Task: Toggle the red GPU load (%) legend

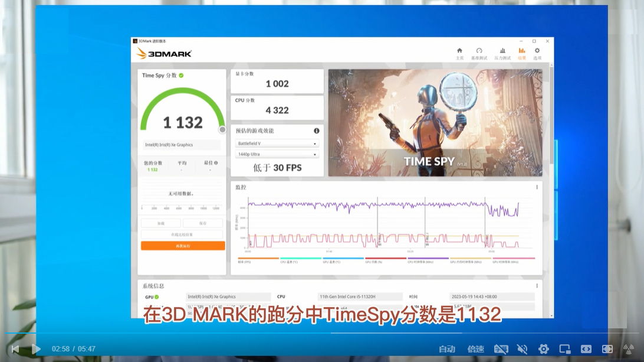Action: point(386,260)
